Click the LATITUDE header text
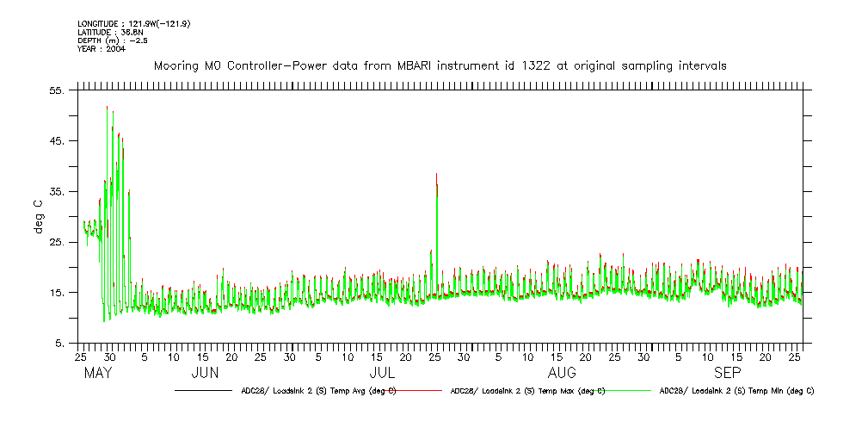 tap(109, 32)
